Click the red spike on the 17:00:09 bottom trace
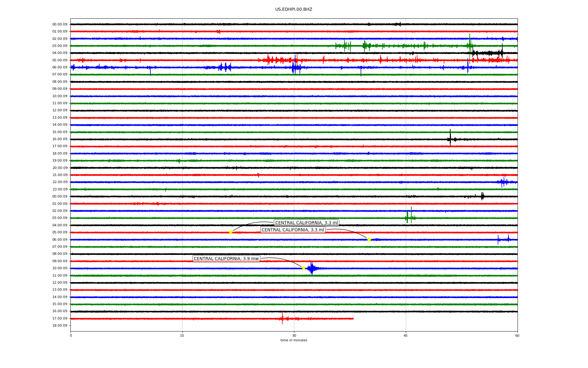This screenshot has height=368, width=588. point(282,318)
